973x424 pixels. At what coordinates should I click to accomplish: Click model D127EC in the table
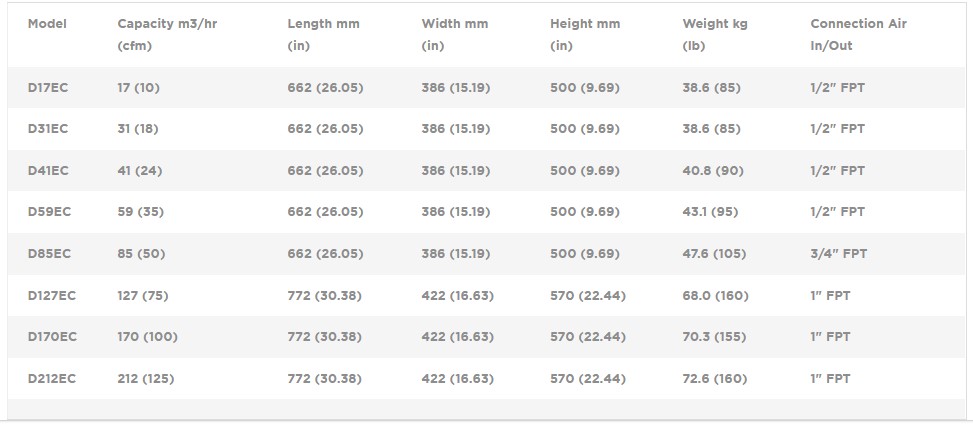click(52, 296)
